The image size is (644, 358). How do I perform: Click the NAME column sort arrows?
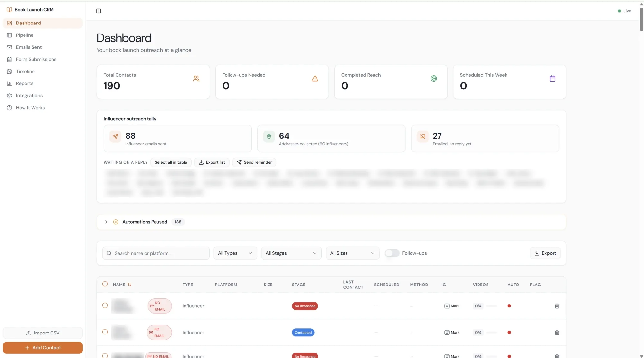pos(129,285)
